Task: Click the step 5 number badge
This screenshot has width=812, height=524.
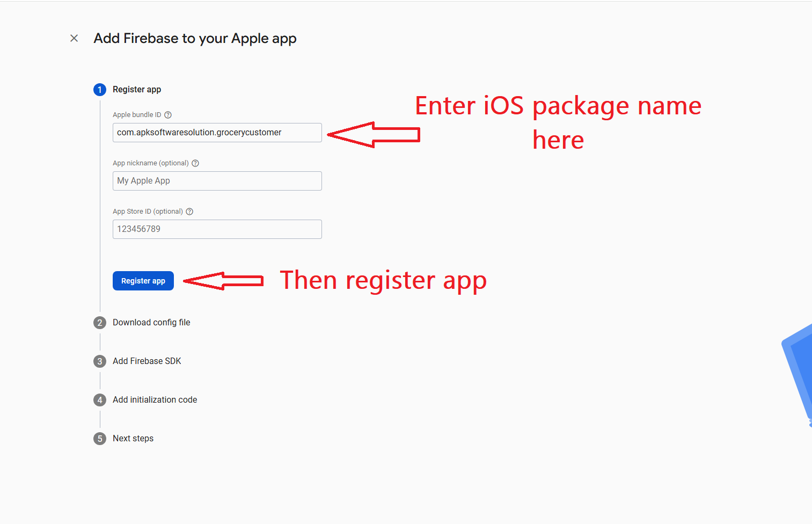Action: pyautogui.click(x=100, y=439)
